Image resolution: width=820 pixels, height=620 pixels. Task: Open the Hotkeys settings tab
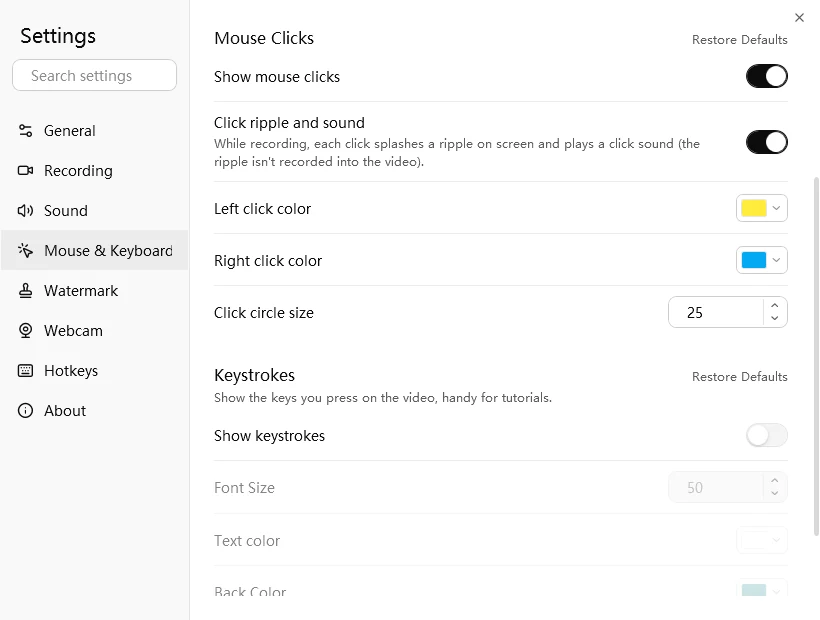click(x=95, y=371)
